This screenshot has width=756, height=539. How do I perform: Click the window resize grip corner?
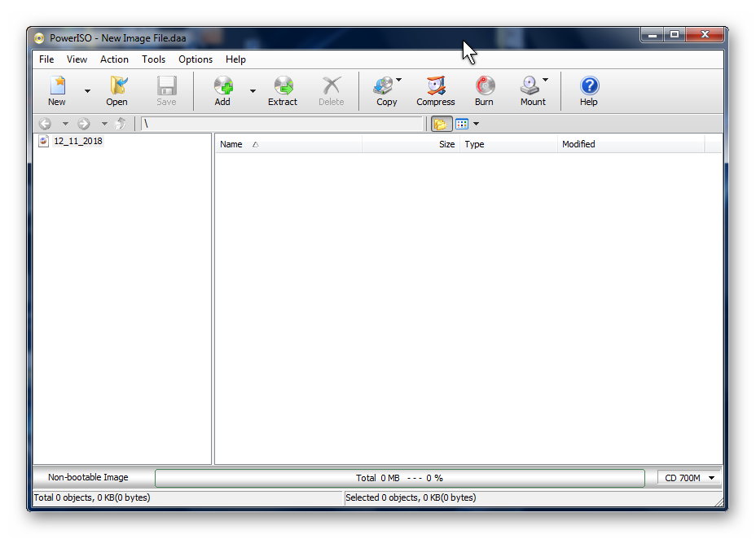(x=719, y=502)
